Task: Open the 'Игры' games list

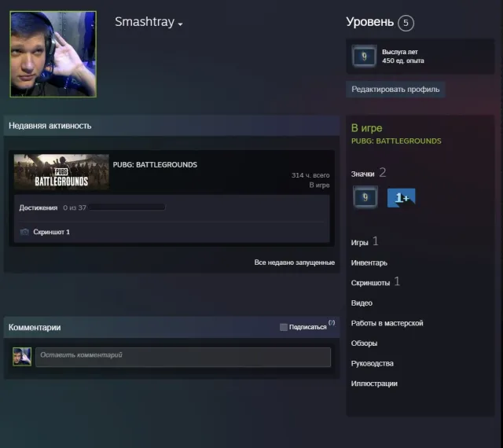Action: pyautogui.click(x=359, y=243)
